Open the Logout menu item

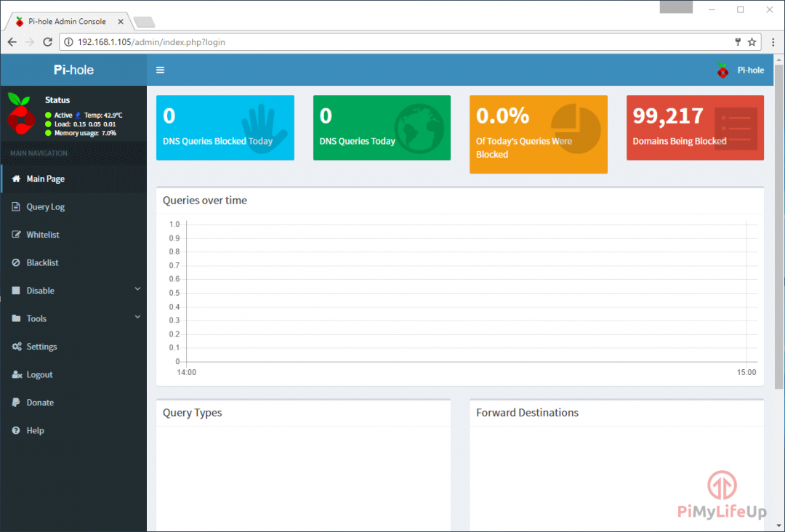click(39, 375)
